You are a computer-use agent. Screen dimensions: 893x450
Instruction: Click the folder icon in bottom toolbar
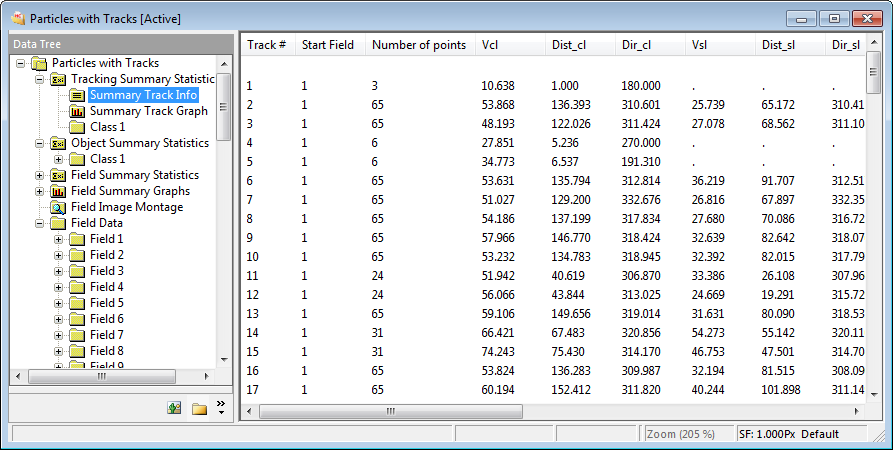pyautogui.click(x=199, y=408)
